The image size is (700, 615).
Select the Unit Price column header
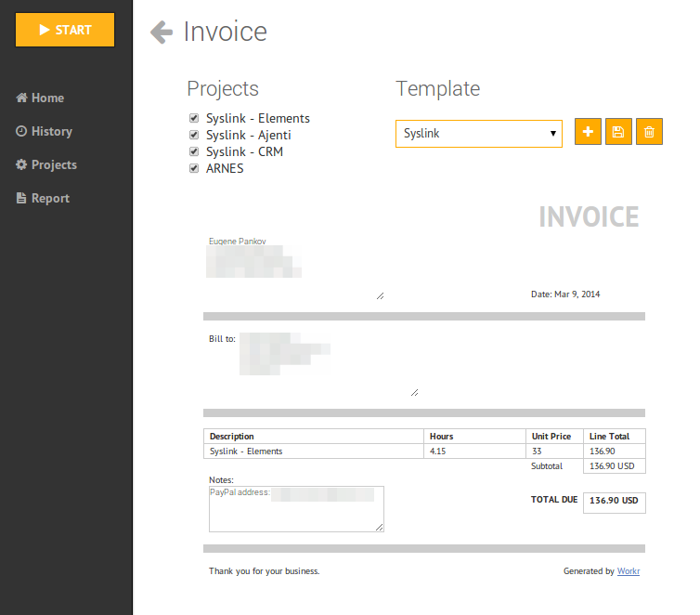[554, 437]
